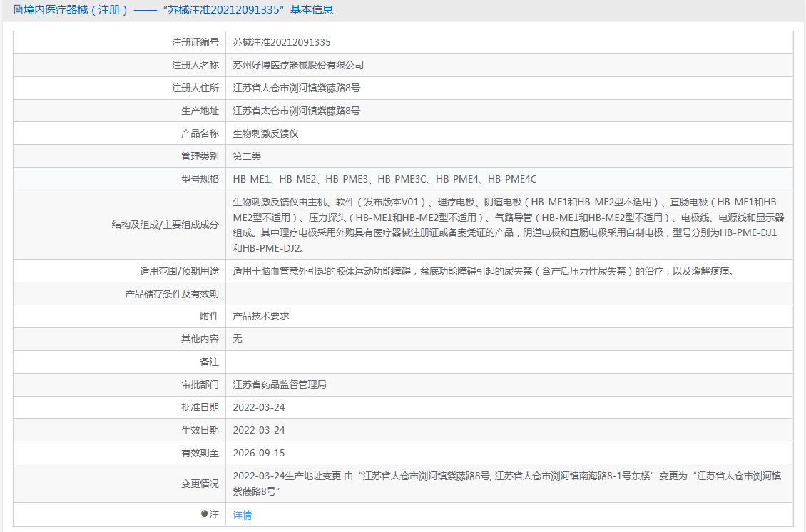806x532 pixels.
Task: Click the 结构及组成/主要组成成分 label
Action: (x=165, y=225)
